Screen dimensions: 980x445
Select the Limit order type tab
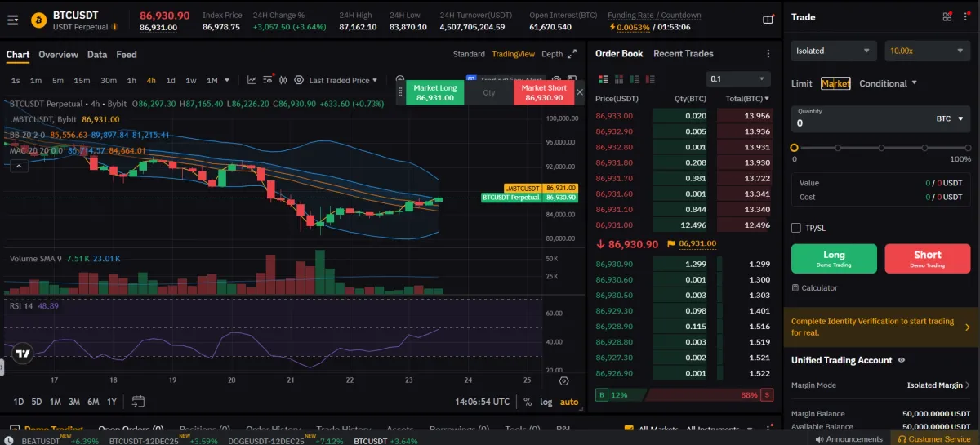802,83
